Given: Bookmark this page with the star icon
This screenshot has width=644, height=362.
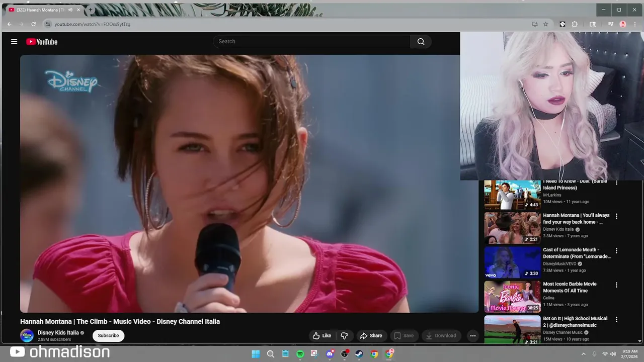Looking at the screenshot, I should [x=545, y=24].
